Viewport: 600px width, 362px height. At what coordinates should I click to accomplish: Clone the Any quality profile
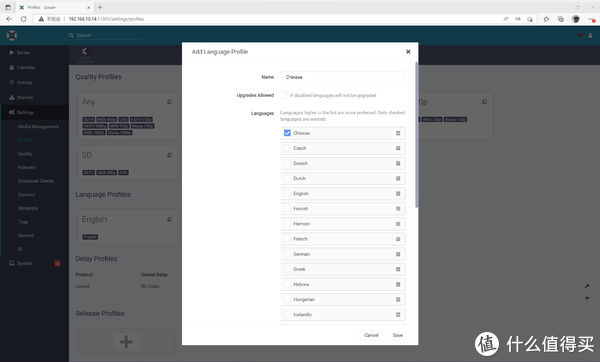click(170, 102)
